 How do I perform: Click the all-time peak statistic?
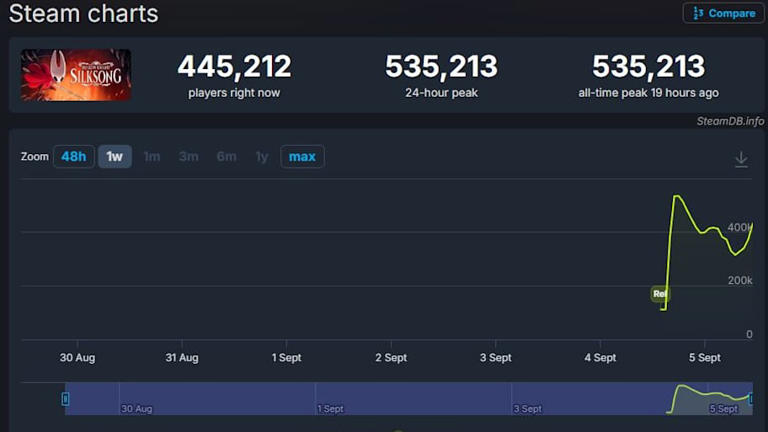648,67
